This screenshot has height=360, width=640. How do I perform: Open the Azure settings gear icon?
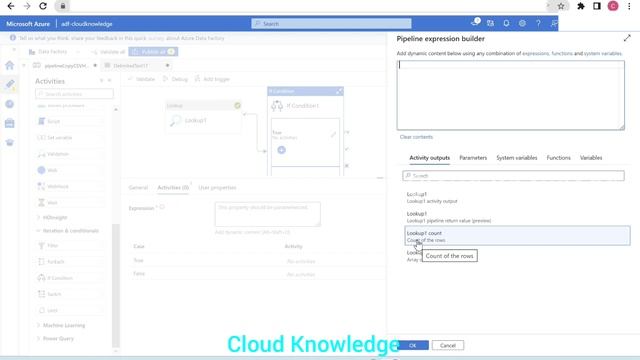(x=522, y=24)
